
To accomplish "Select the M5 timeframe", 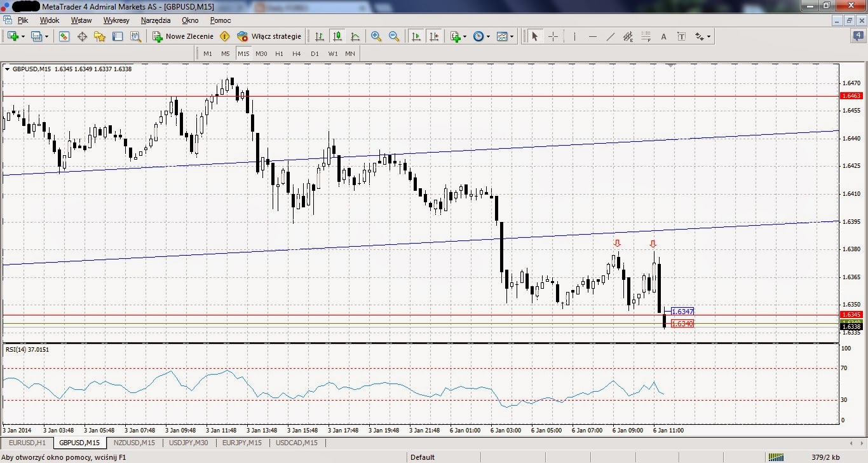I will 226,53.
